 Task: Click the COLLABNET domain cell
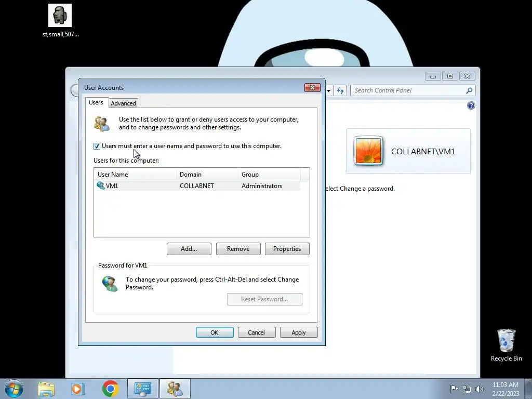pos(197,186)
